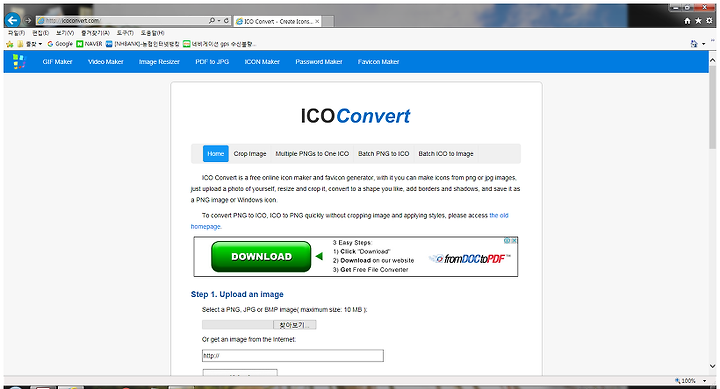Click the scroll up arrow of page scrollbar
This screenshot has height=389, width=720.
[713, 60]
